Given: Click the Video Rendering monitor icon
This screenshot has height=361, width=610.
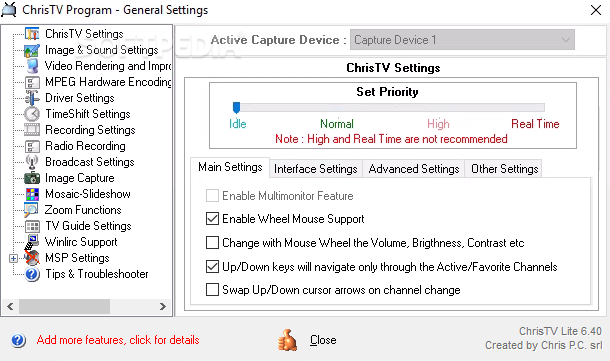Looking at the screenshot, I should [32, 66].
